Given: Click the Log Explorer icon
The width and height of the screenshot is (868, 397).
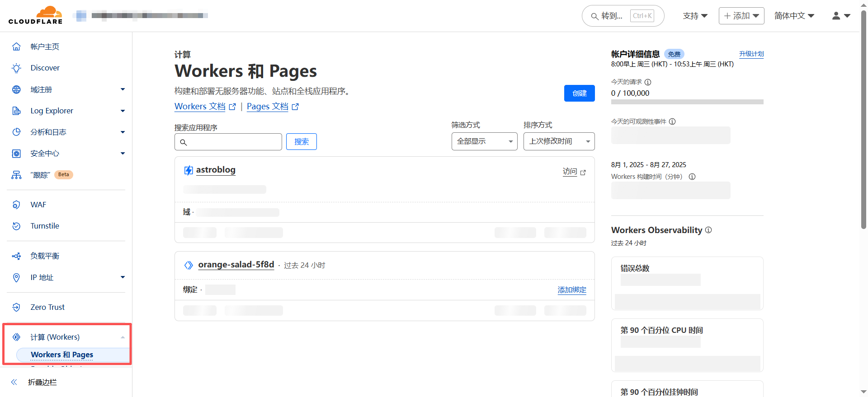Looking at the screenshot, I should [16, 111].
